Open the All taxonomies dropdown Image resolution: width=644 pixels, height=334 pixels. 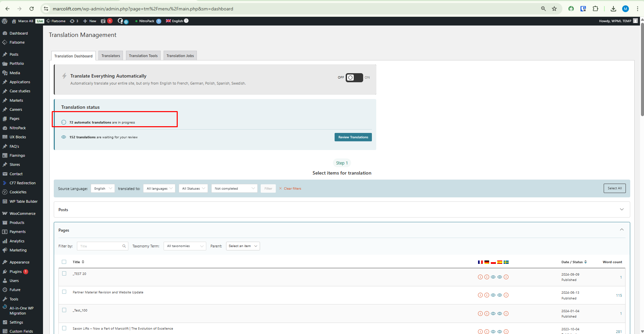[x=185, y=246]
